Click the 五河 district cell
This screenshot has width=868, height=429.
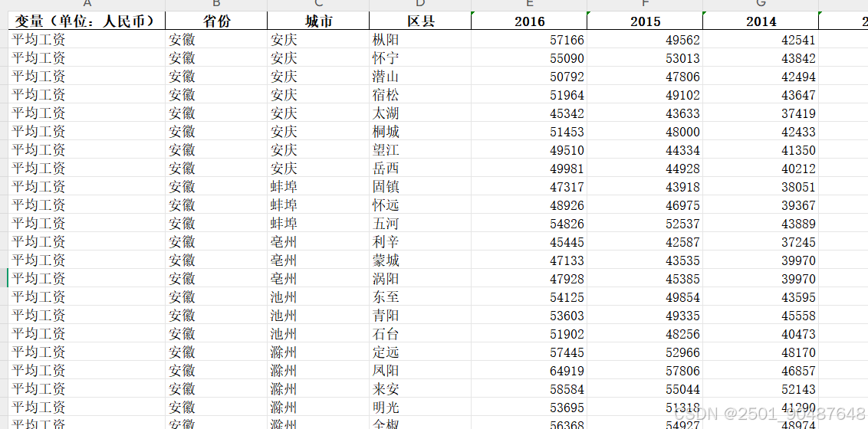[x=420, y=223]
